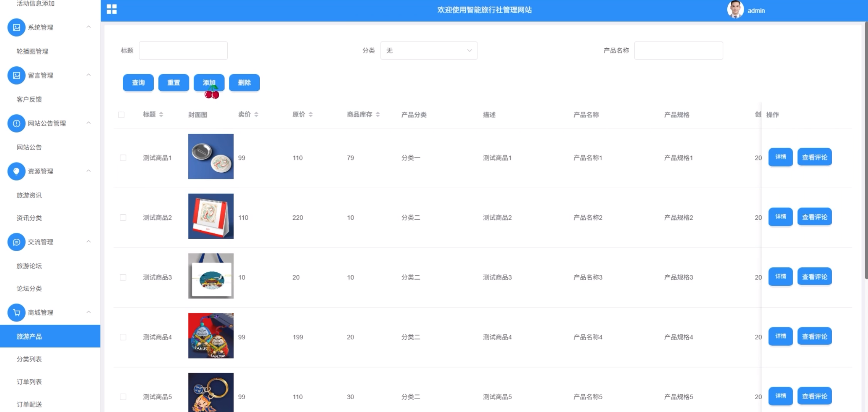The width and height of the screenshot is (868, 412).
Task: Collapse the 商城管理 menu chevron
Action: coord(89,312)
